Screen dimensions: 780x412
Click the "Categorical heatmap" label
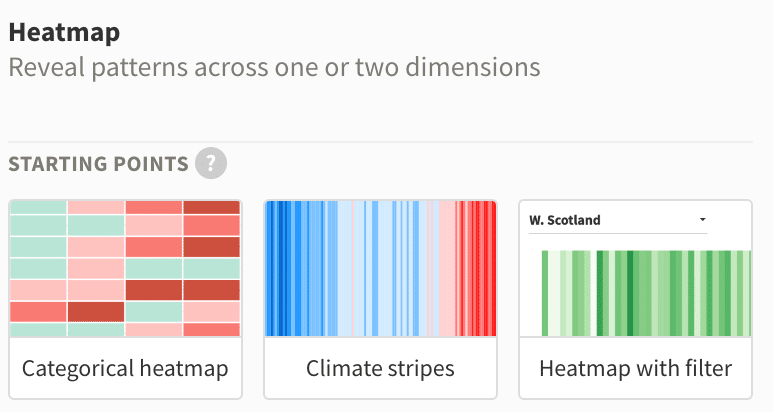point(125,369)
